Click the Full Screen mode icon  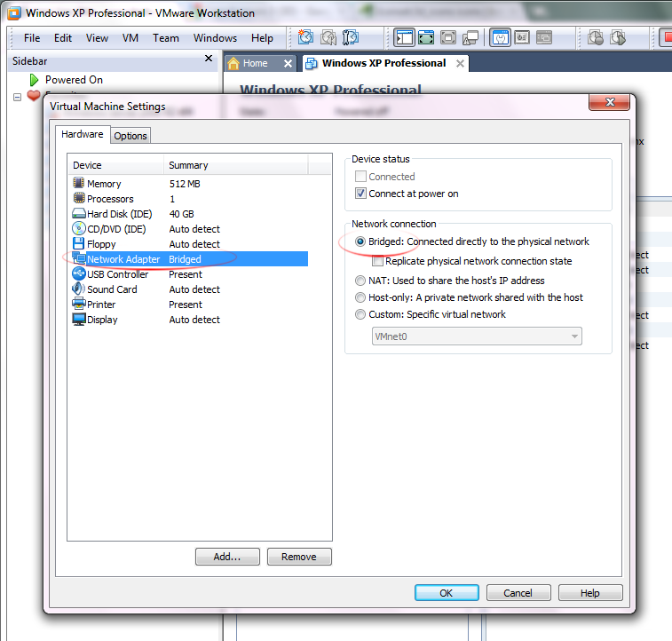448,37
